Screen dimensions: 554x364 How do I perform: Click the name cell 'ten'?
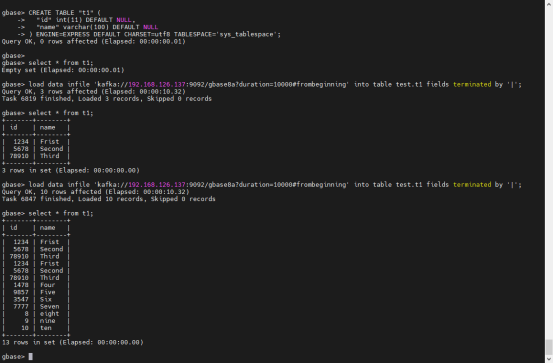coord(46,328)
